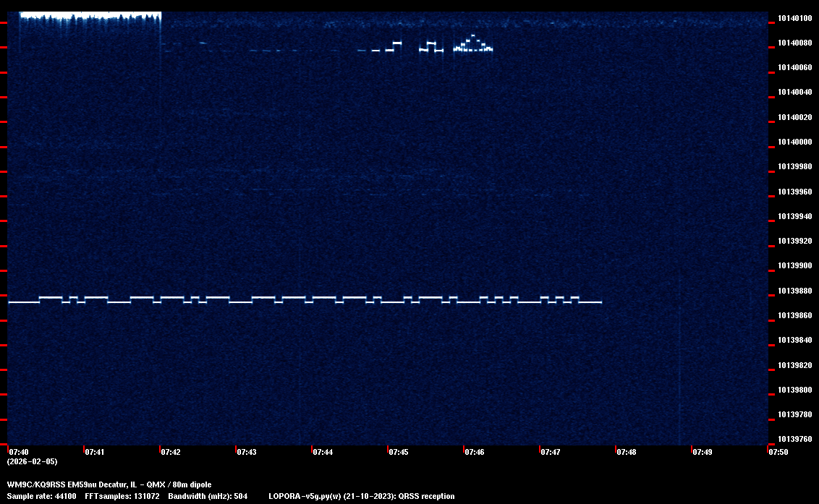Viewport: 819px width, 504px height.
Task: Click the end of the long FSK trace
Action: 600,302
